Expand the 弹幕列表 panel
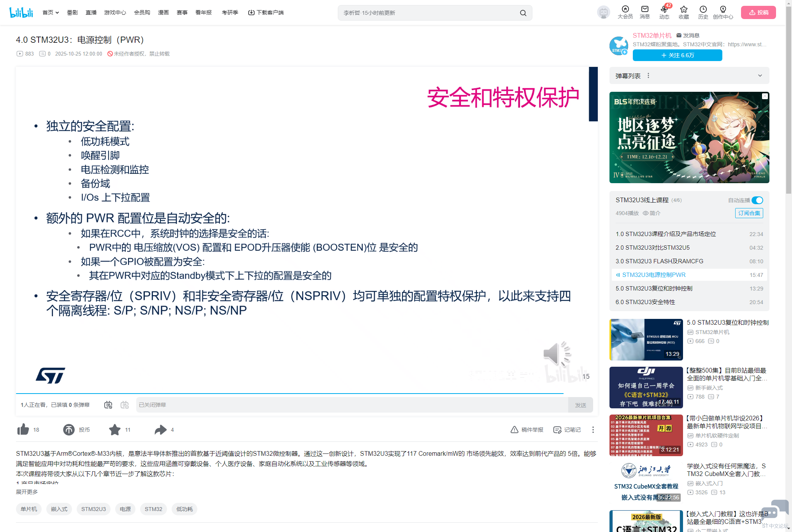The height and width of the screenshot is (532, 792). 760,75
